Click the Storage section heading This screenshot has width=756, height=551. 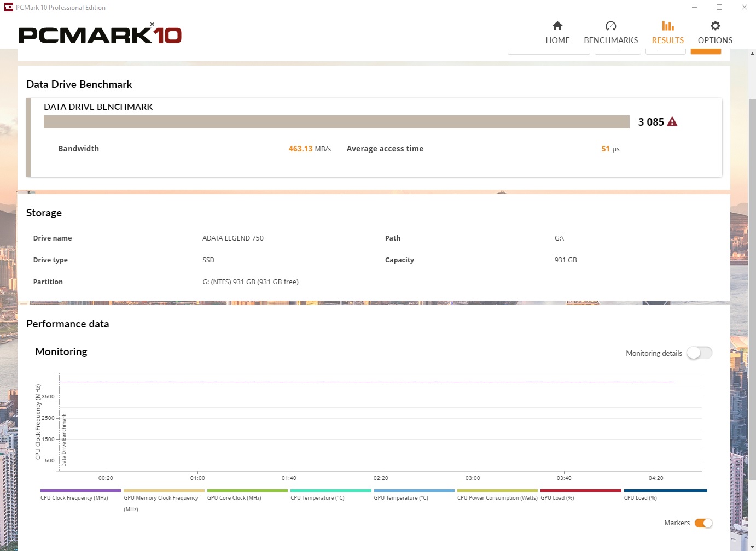click(x=44, y=213)
